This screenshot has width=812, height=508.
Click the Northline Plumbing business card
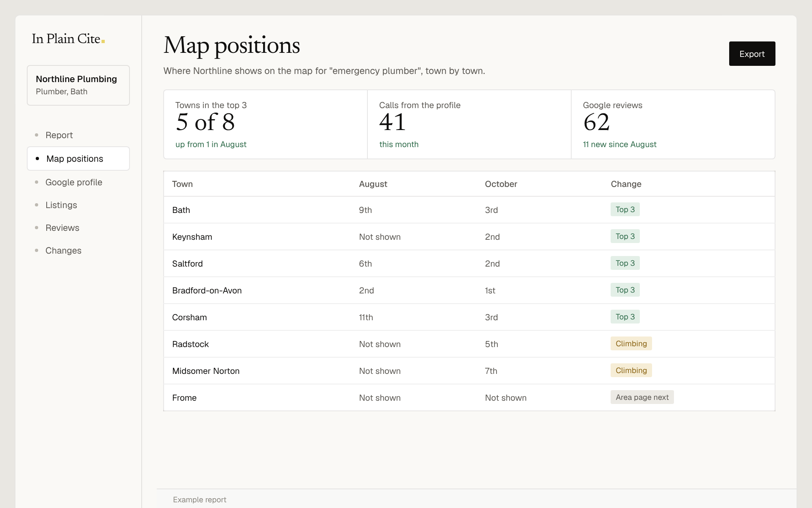coord(78,85)
